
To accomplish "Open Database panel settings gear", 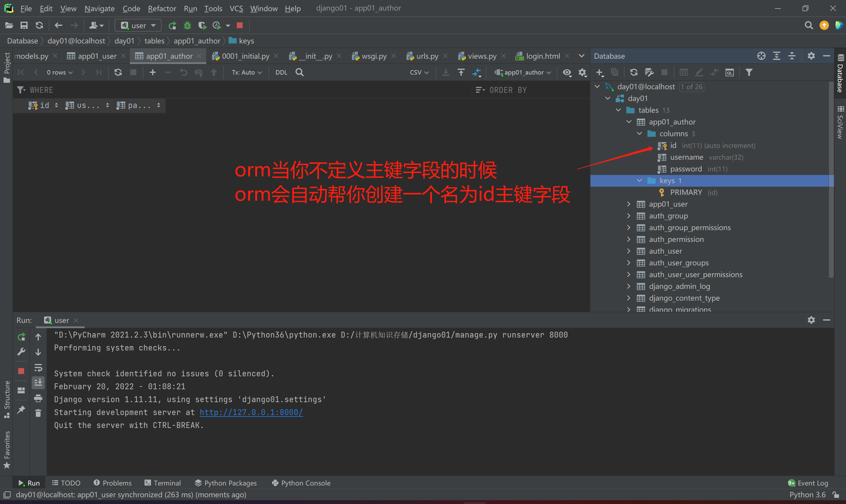I will pyautogui.click(x=811, y=56).
